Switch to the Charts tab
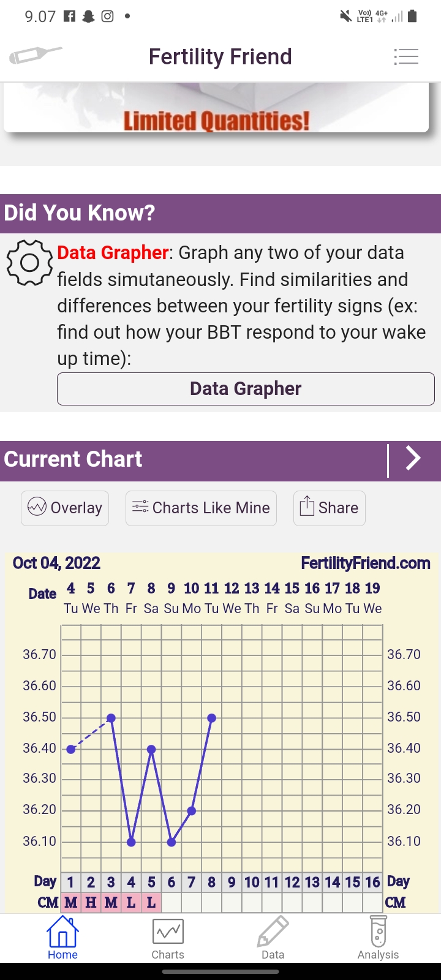This screenshot has height=980, width=441. 168,938
